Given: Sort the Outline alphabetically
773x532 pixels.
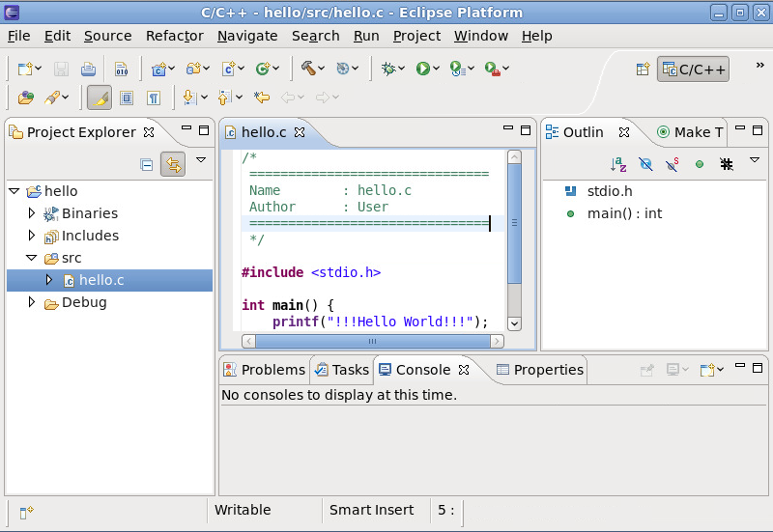Looking at the screenshot, I should point(619,164).
